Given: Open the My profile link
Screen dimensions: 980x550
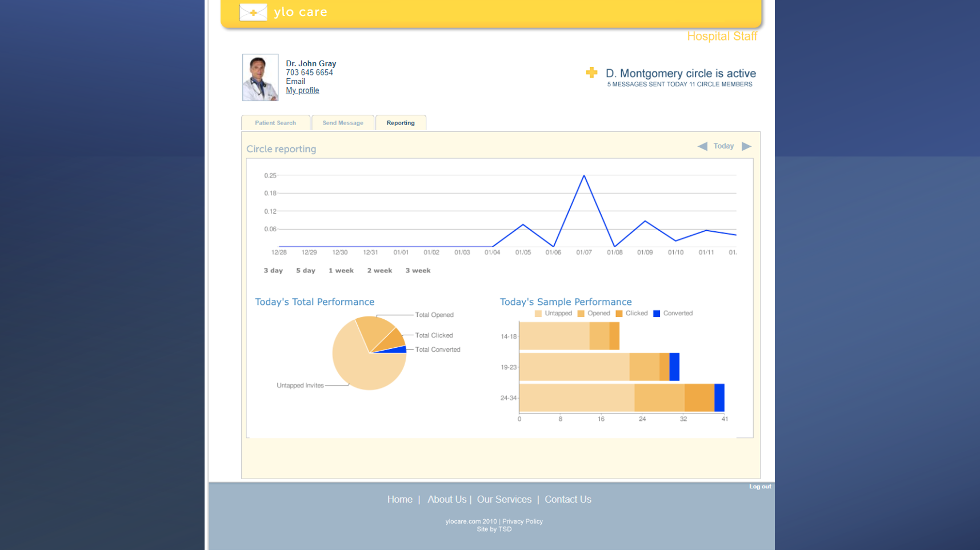Looking at the screenshot, I should [x=302, y=90].
